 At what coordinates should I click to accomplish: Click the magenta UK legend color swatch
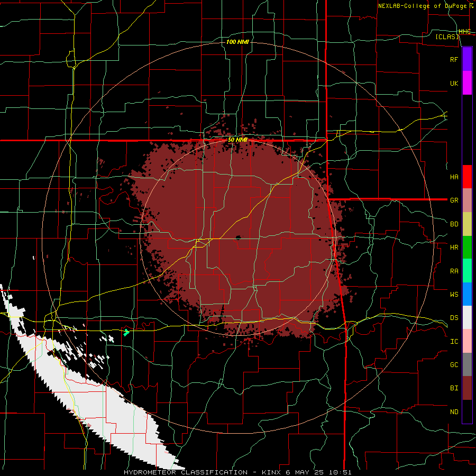[x=467, y=83]
